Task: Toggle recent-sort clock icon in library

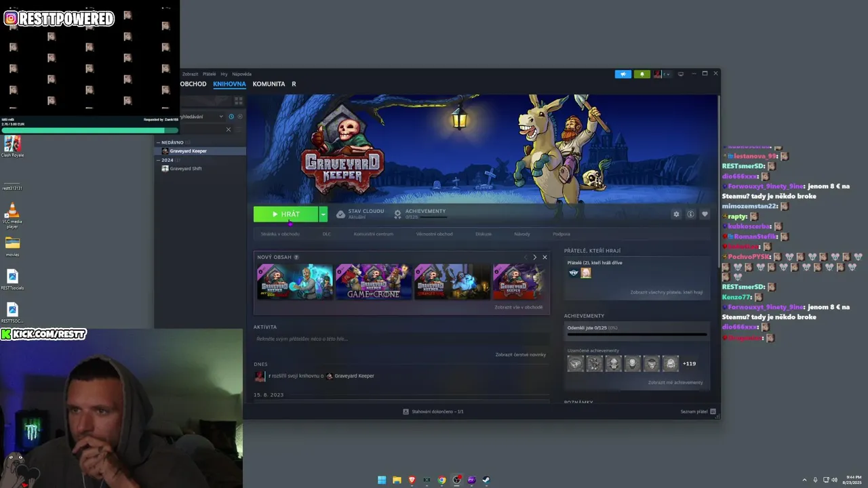Action: (231, 117)
